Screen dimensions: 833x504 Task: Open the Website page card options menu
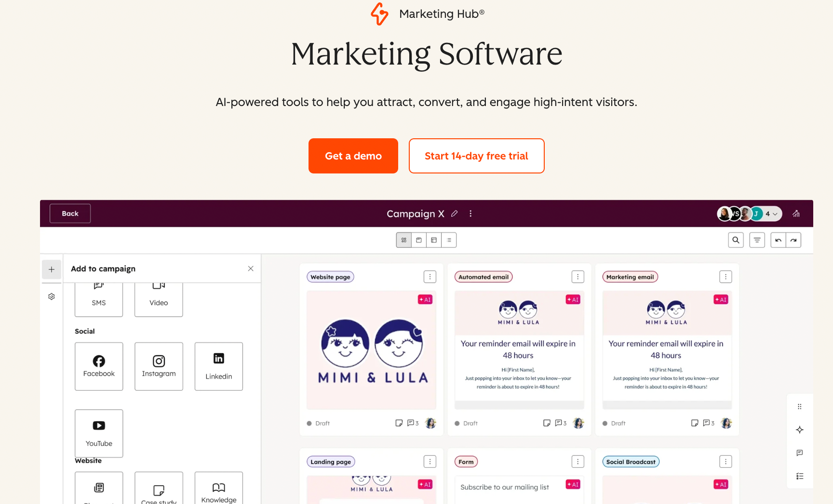pos(430,277)
